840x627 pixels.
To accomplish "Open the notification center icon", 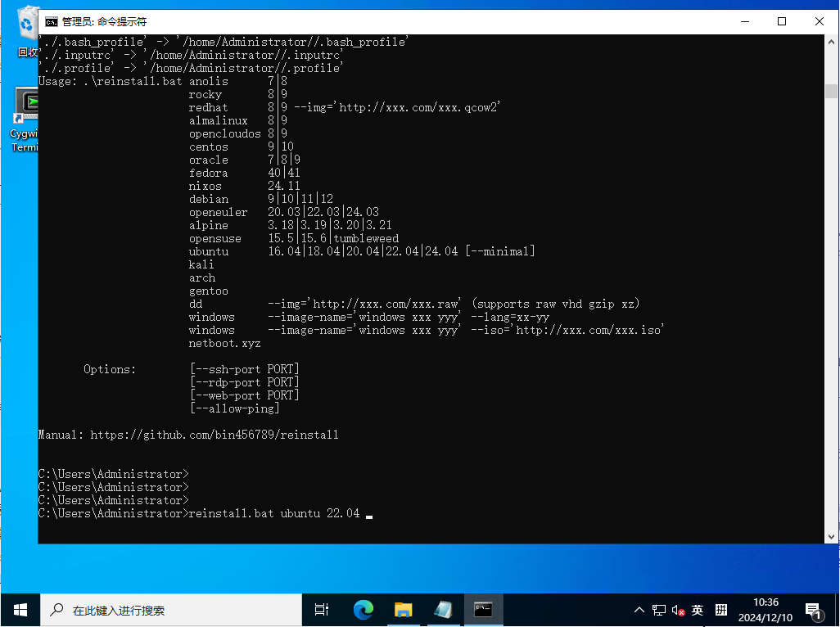I will 814,611.
